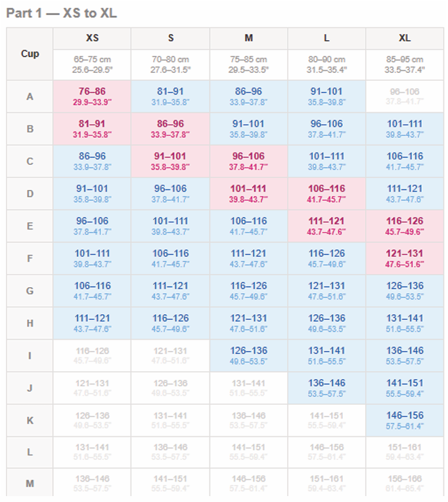This screenshot has width=448, height=502.
Task: Click cell 106–116 under L in row D
Action: (x=326, y=194)
